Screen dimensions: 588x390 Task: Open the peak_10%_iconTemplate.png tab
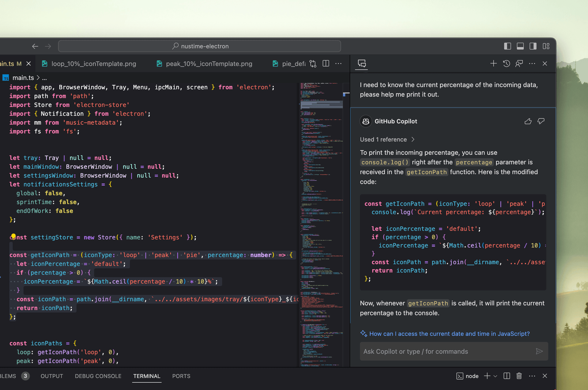pos(209,64)
